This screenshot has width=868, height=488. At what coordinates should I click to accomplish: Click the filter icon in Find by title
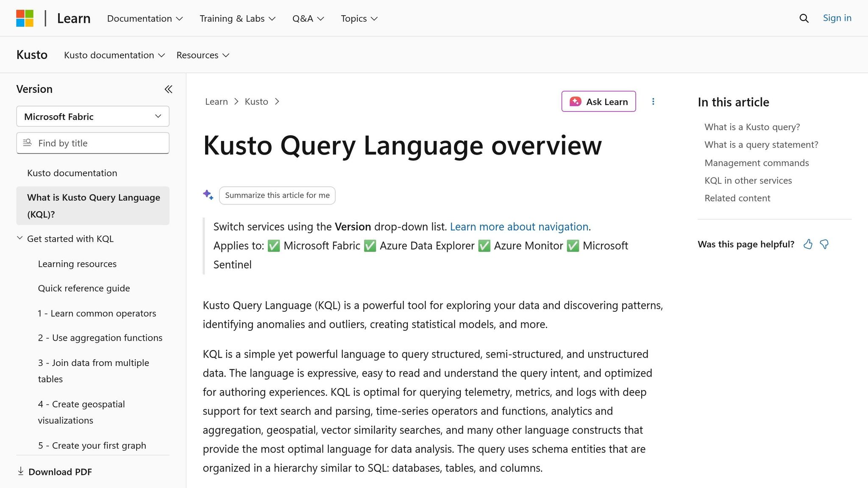tap(27, 143)
